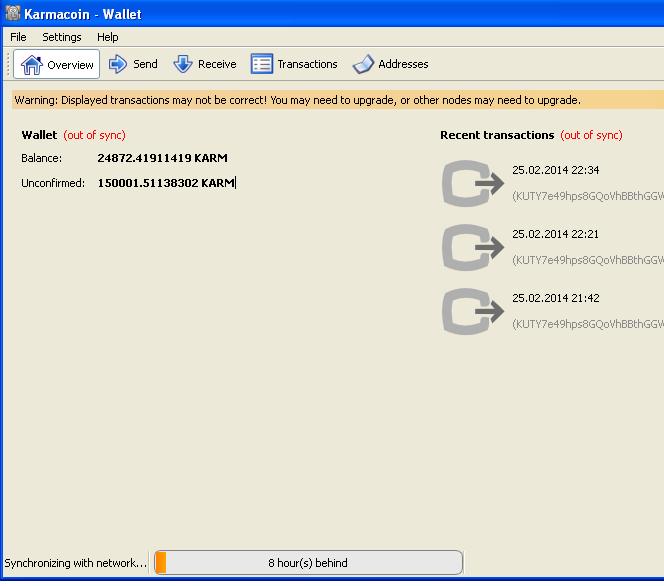Click the unconfirmed amount value
This screenshot has height=586, width=664.
(165, 183)
